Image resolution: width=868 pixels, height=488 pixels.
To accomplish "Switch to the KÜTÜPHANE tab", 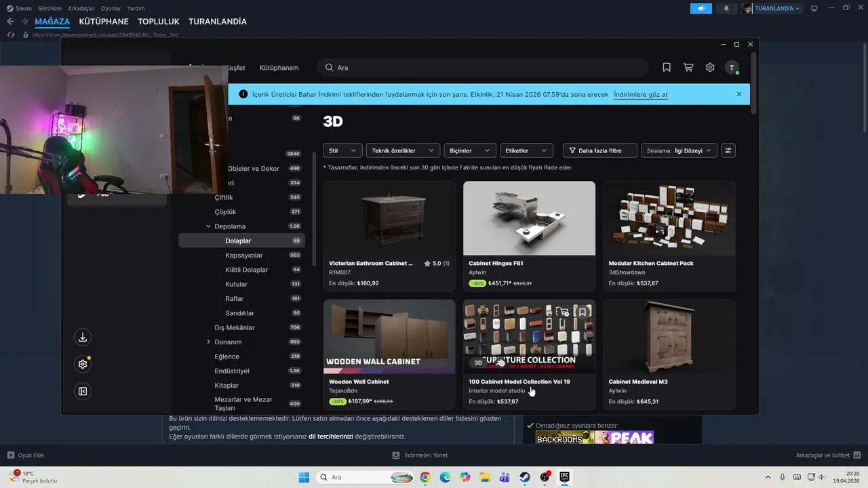I will [104, 22].
